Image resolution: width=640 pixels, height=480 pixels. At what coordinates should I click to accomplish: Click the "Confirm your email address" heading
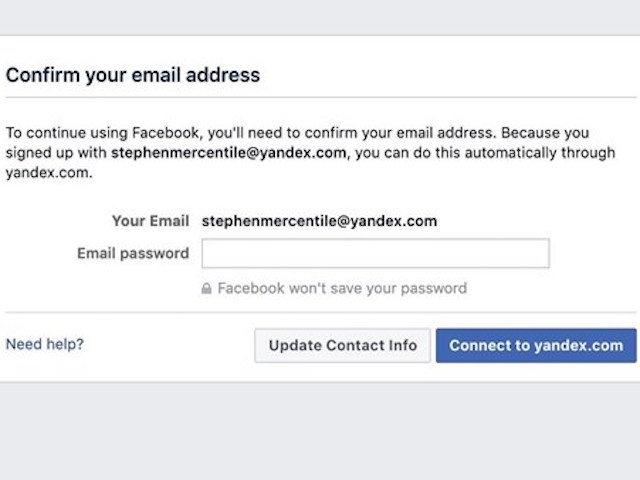click(x=133, y=75)
